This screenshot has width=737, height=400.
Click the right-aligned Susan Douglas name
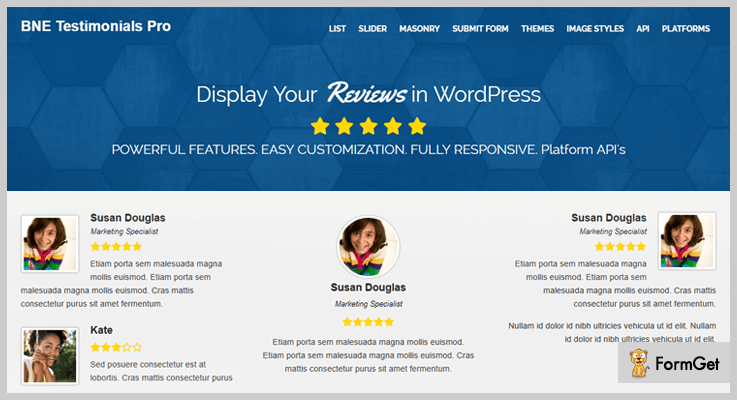(x=609, y=218)
